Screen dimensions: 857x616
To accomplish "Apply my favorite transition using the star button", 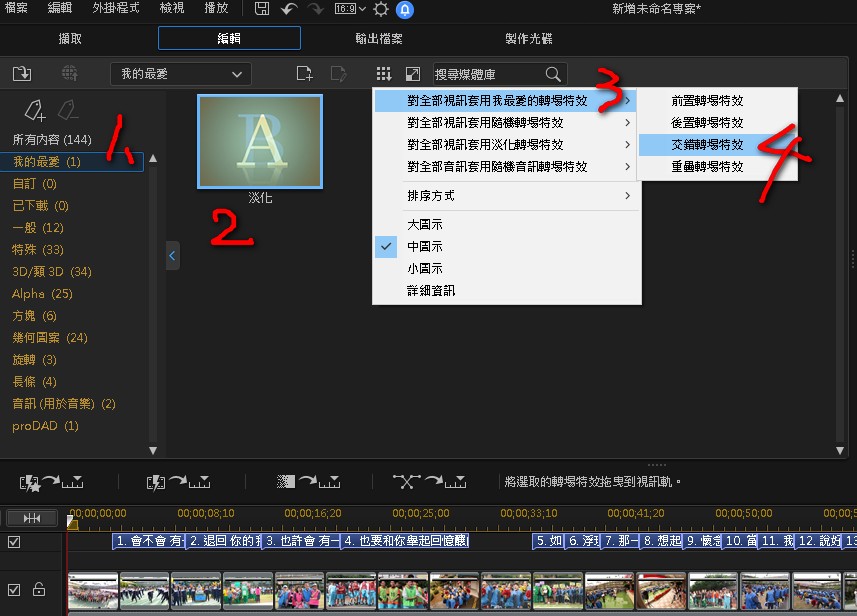I will [51, 482].
